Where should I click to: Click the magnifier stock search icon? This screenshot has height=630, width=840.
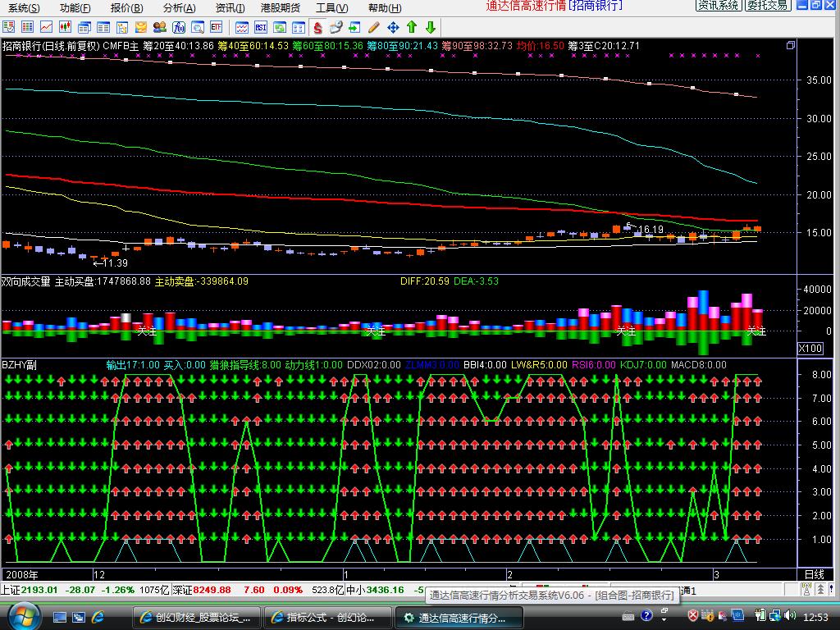(197, 27)
